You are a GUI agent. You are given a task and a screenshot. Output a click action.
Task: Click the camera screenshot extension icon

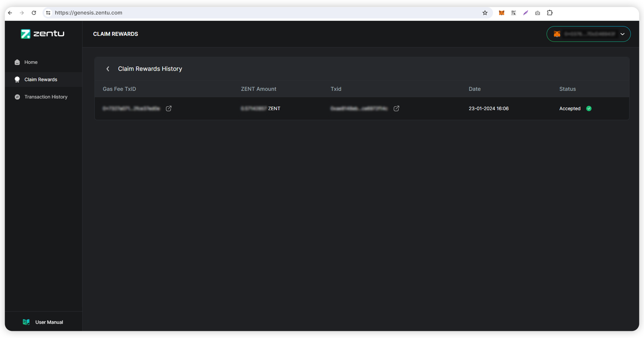(x=537, y=13)
